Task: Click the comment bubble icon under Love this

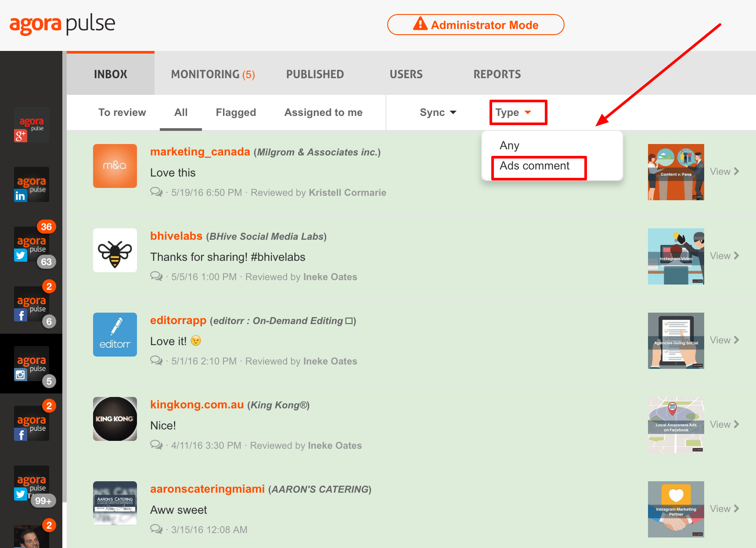Action: pyautogui.click(x=156, y=192)
